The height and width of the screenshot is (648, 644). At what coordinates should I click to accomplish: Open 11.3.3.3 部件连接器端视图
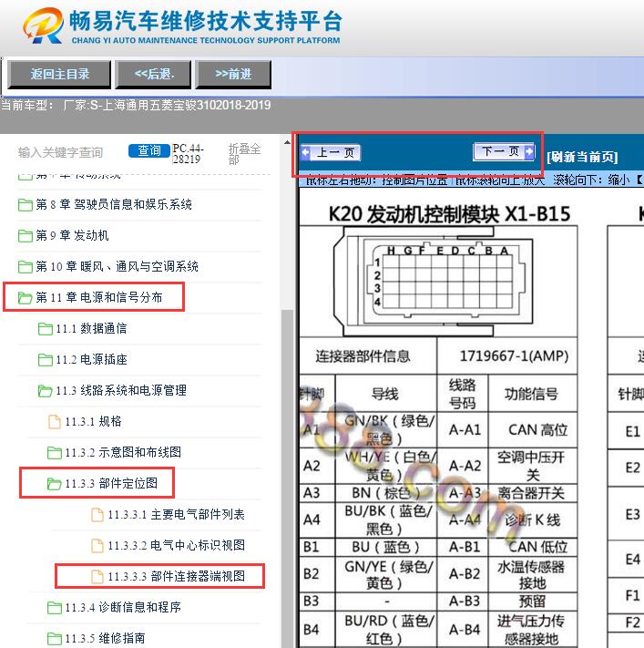(177, 576)
